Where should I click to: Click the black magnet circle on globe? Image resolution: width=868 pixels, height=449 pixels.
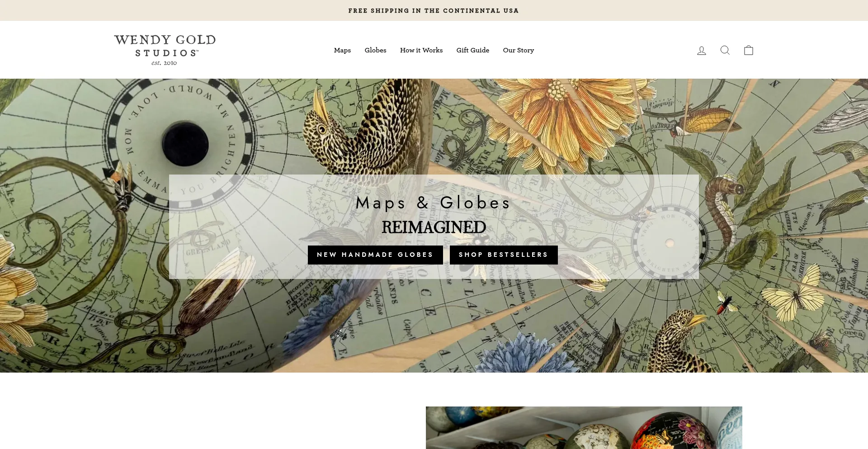(185, 144)
